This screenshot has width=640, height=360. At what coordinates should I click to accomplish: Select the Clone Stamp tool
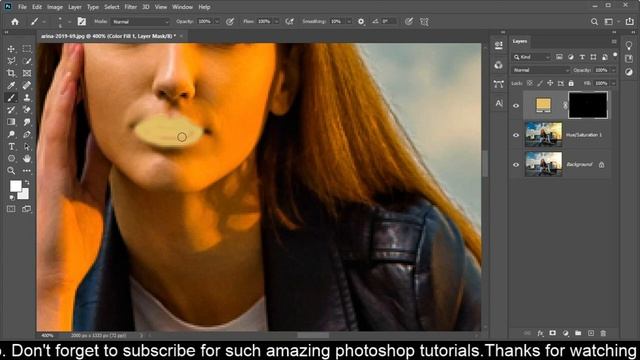click(x=27, y=98)
